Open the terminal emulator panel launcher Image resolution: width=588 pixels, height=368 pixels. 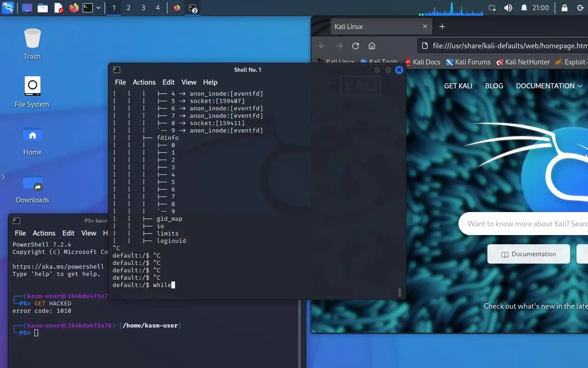(x=88, y=8)
